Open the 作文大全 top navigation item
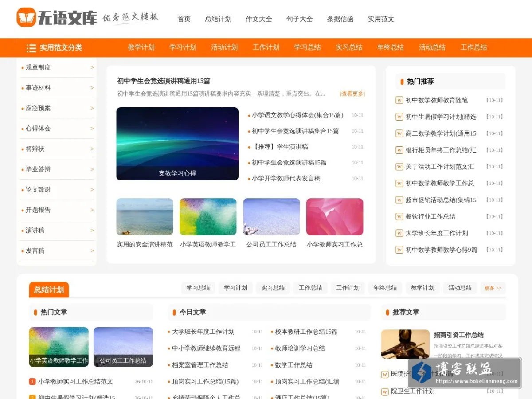The width and height of the screenshot is (532, 399). pyautogui.click(x=259, y=19)
